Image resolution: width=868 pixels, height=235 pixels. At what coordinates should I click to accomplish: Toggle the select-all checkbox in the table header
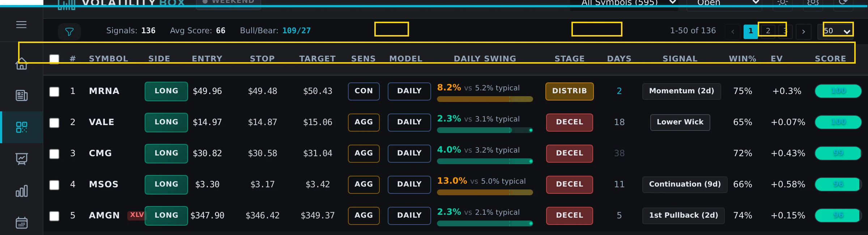[54, 59]
